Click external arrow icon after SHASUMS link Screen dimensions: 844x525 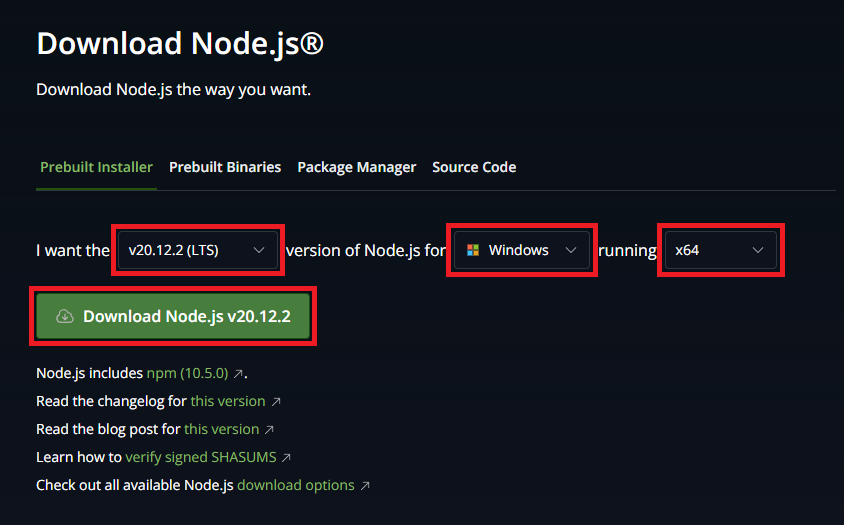(286, 458)
